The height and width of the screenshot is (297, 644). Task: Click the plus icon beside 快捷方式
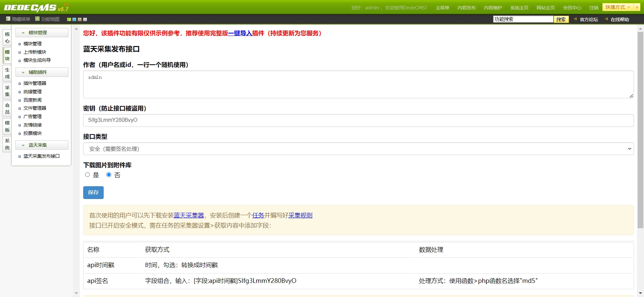tap(637, 7)
